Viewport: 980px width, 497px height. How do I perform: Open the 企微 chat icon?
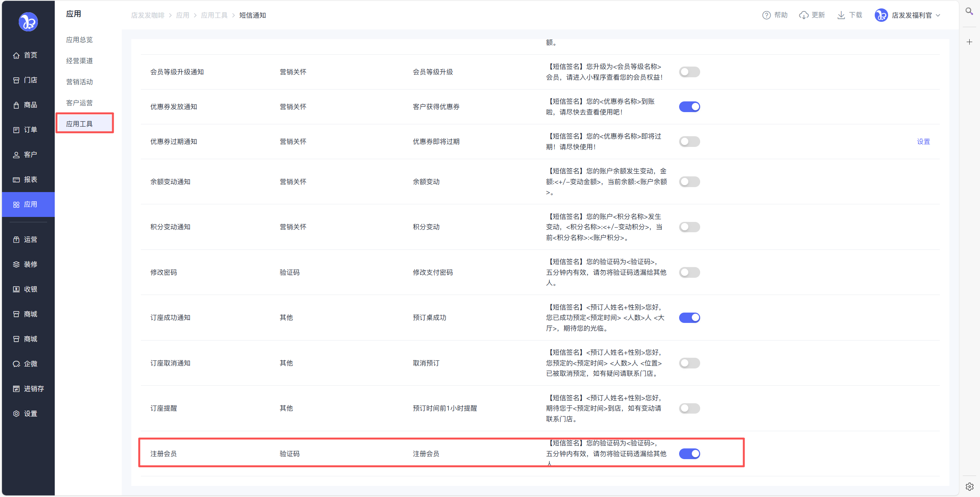(x=16, y=364)
